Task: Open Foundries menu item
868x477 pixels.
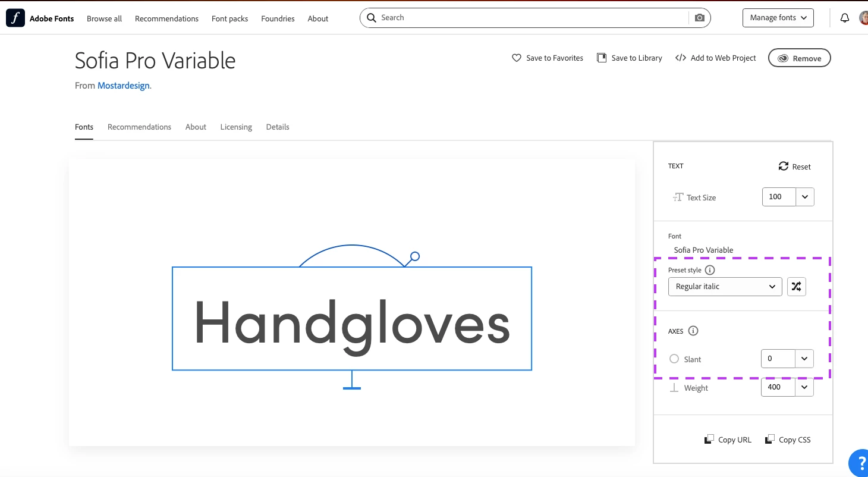Action: click(x=278, y=18)
